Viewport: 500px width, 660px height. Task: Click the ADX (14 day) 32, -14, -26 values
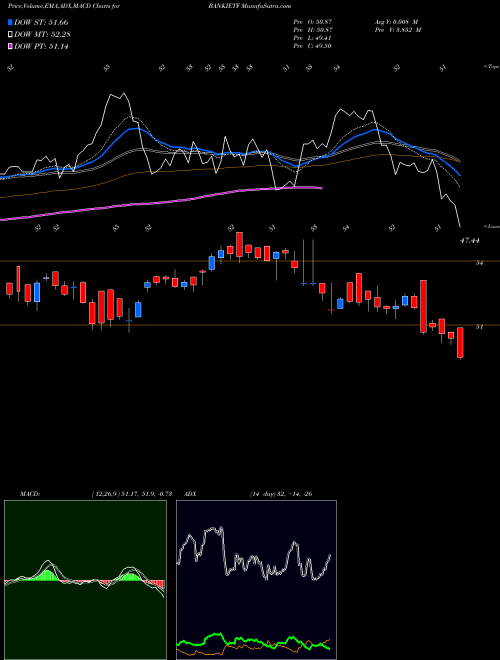pyautogui.click(x=281, y=494)
